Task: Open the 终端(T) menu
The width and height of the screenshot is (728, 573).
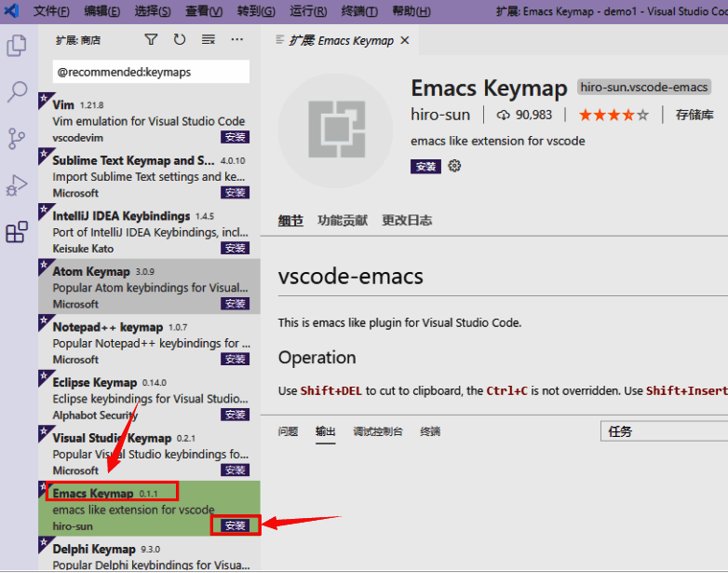Action: (359, 11)
